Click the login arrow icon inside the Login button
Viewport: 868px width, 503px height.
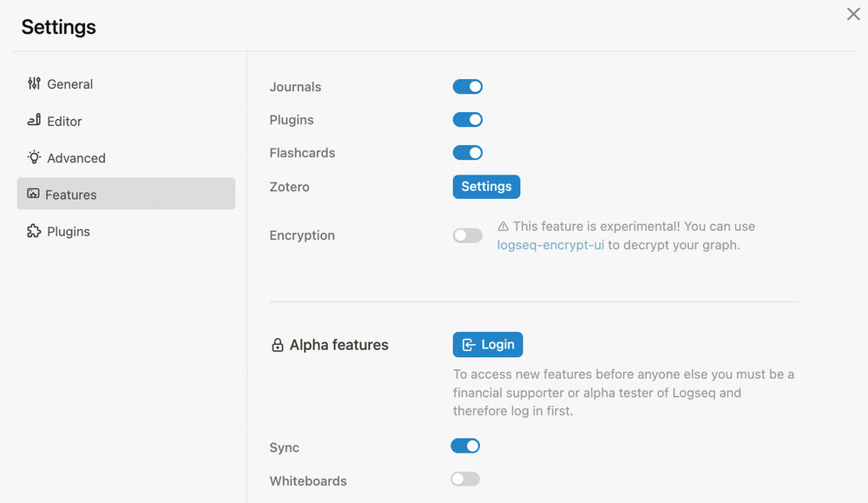coord(469,344)
